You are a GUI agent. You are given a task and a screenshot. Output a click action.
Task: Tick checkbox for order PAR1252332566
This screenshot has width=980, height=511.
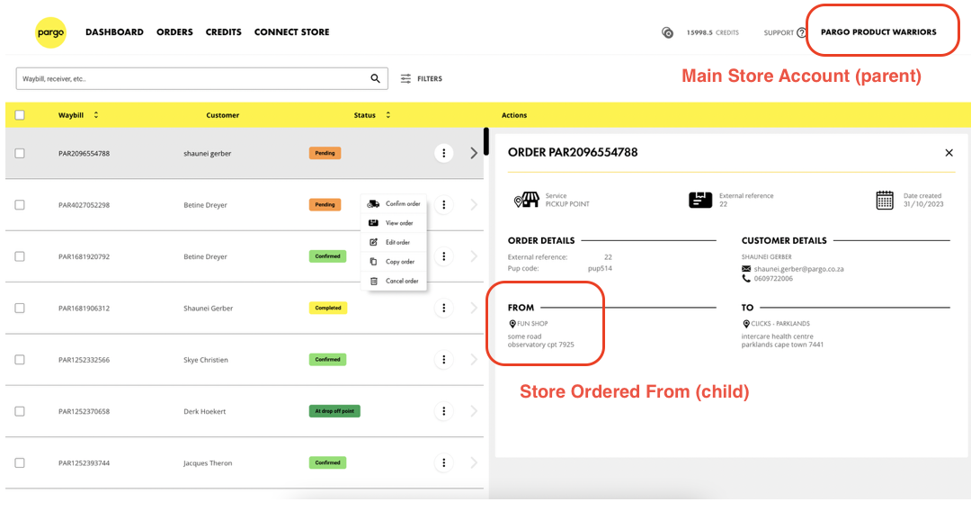[20, 360]
